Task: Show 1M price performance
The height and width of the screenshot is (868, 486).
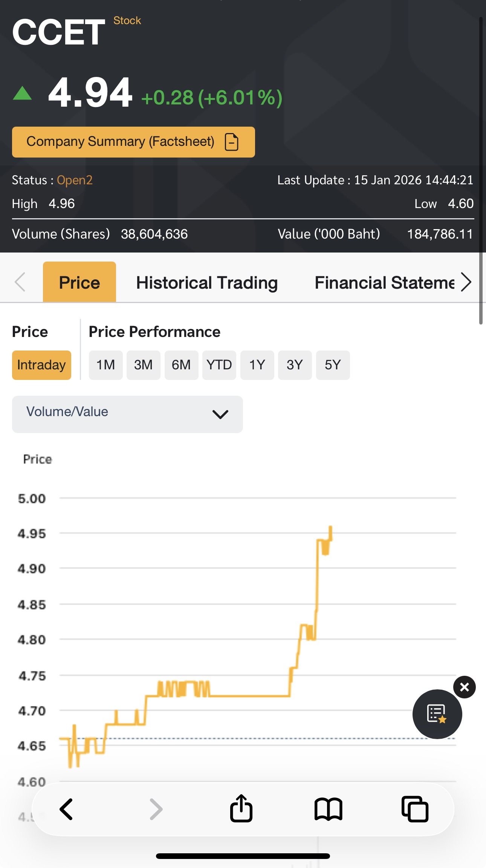Action: [105, 365]
